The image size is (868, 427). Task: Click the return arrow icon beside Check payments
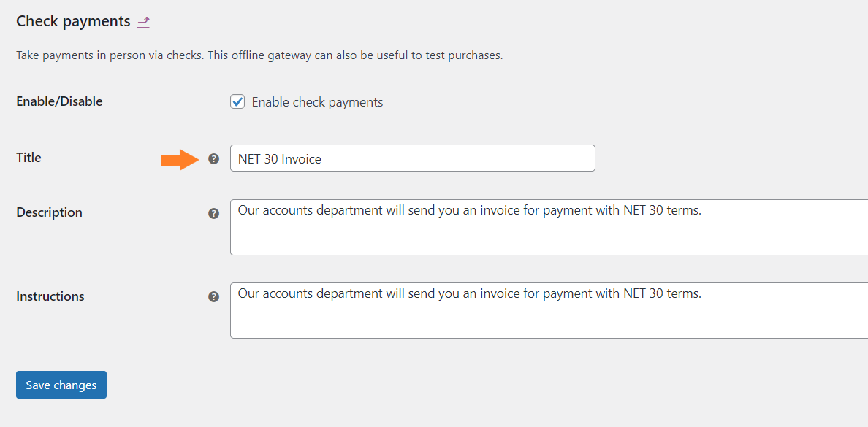coord(143,22)
